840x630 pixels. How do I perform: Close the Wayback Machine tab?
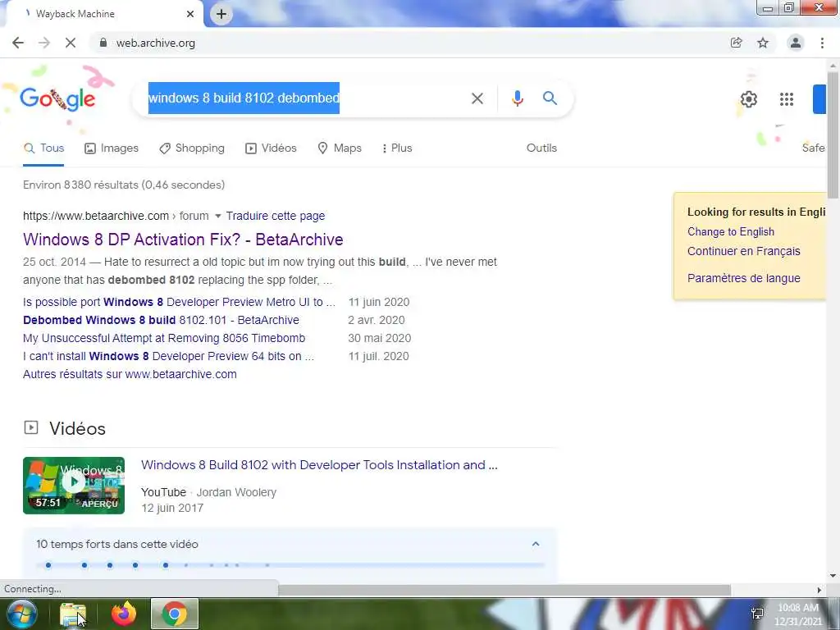190,14
